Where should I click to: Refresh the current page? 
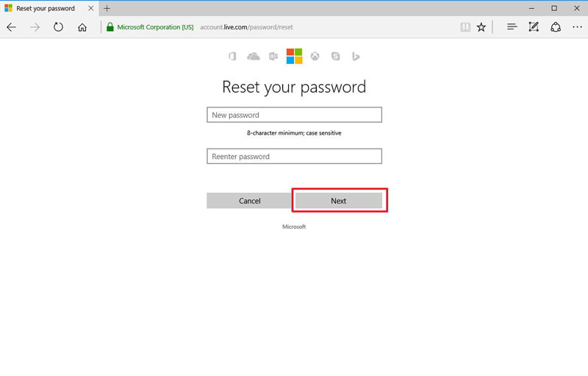pos(58,27)
